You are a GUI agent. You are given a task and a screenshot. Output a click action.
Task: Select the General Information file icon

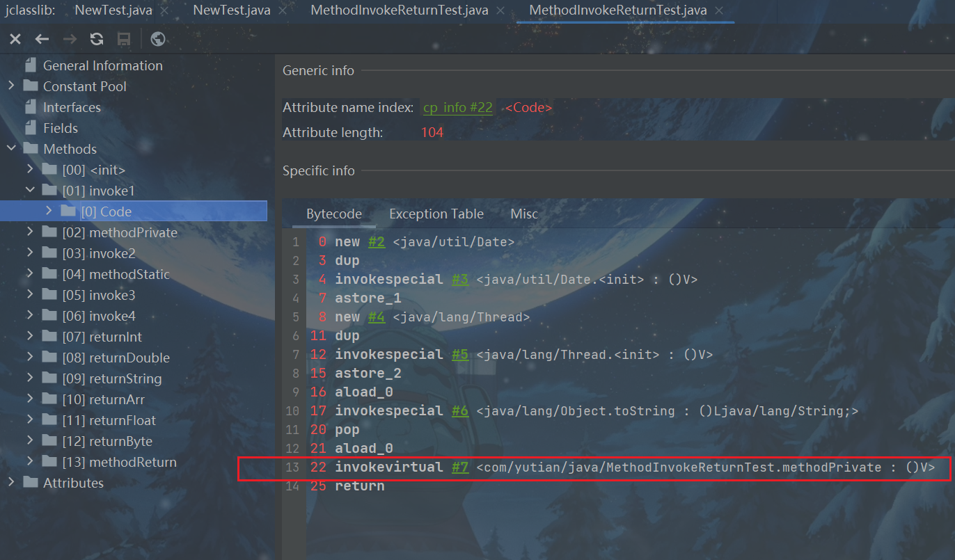point(30,66)
